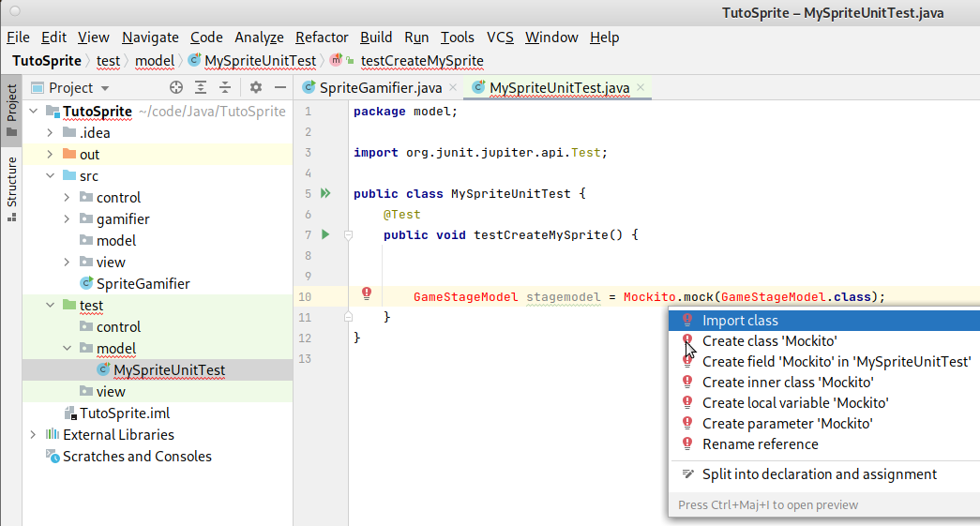Run testCreateMySprite via green gutter arrow
980x526 pixels.
click(x=325, y=233)
